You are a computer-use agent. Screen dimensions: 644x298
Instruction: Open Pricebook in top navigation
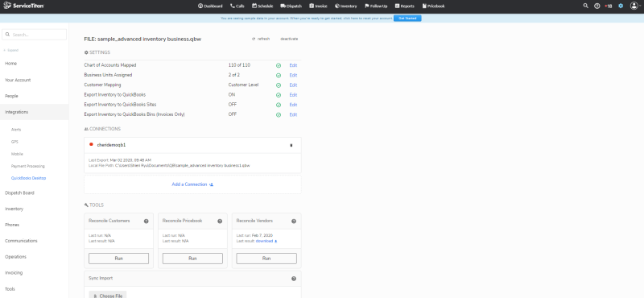pos(433,6)
